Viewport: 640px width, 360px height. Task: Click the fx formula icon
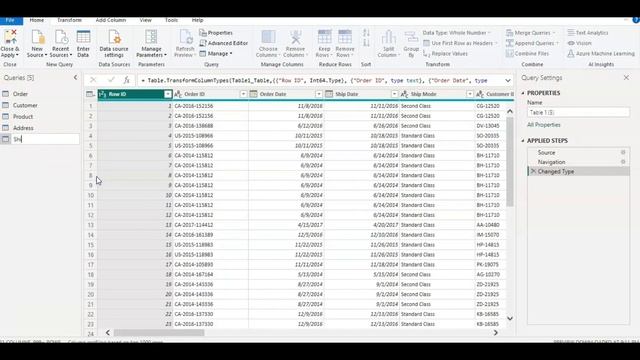click(x=127, y=80)
